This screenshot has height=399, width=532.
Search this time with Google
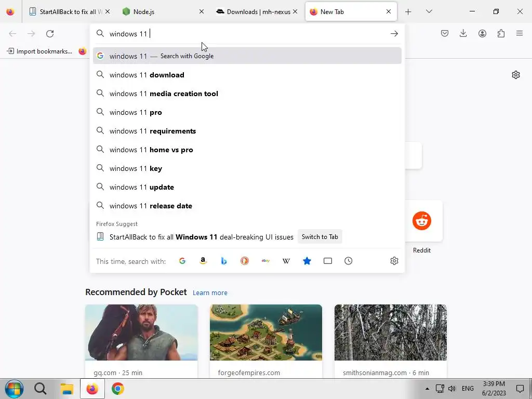point(182,261)
